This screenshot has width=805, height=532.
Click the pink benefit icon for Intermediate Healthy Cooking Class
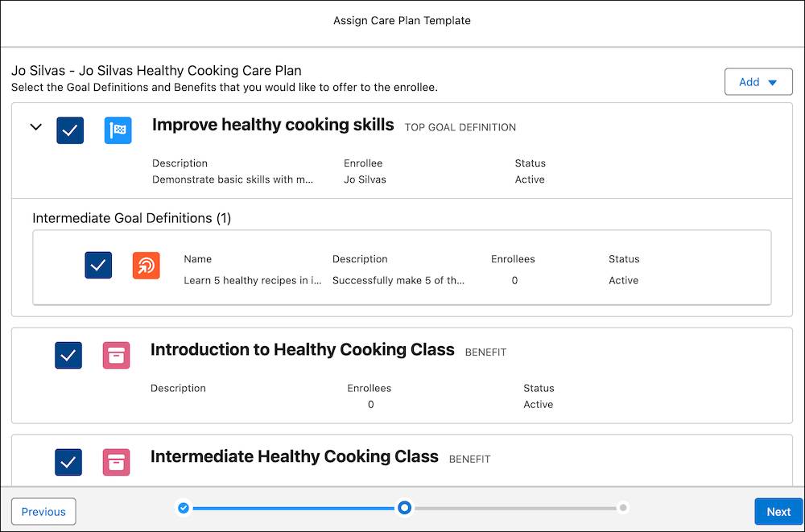(117, 461)
